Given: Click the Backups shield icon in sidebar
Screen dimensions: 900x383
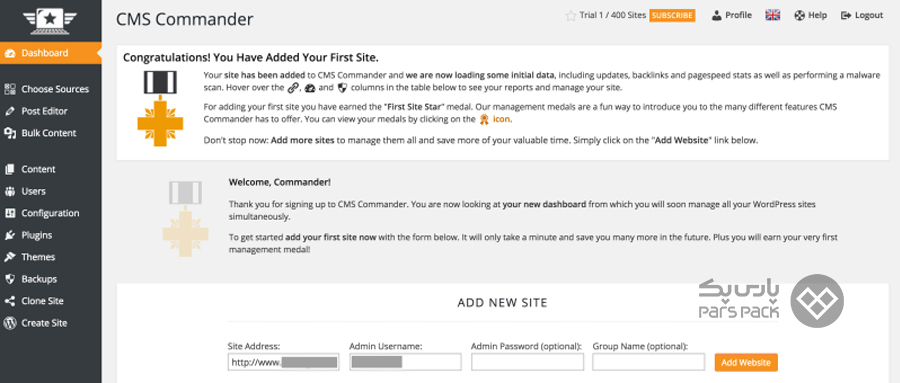Looking at the screenshot, I should click(x=10, y=279).
